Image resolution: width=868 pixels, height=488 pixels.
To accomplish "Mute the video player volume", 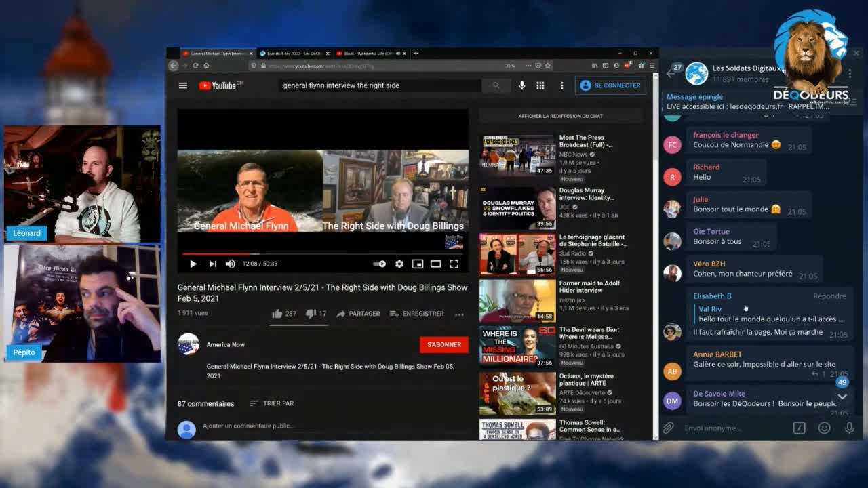I will tap(231, 264).
